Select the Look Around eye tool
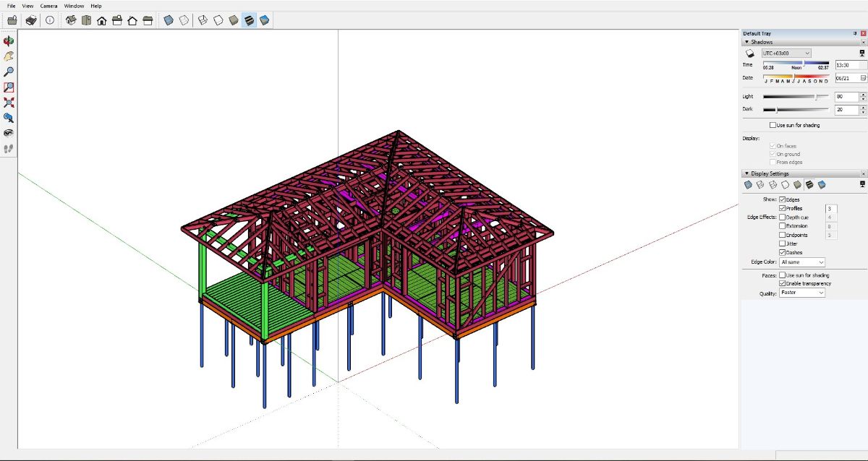The image size is (868, 461). 9,133
